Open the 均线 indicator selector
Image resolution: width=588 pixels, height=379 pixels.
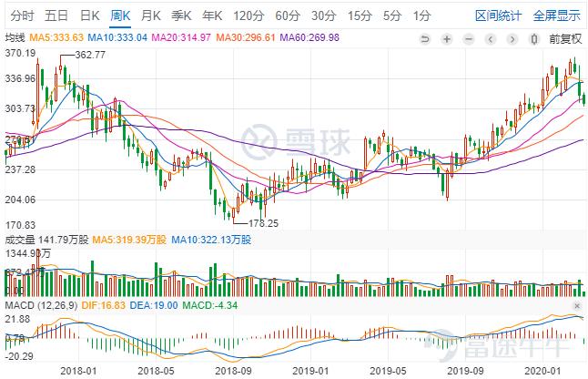pyautogui.click(x=15, y=37)
